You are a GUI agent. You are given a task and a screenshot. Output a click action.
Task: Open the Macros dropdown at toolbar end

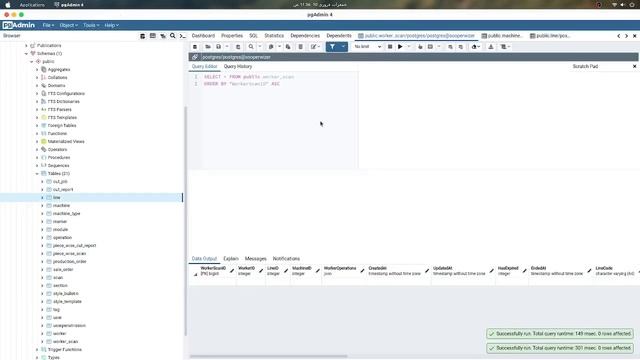[x=505, y=47]
